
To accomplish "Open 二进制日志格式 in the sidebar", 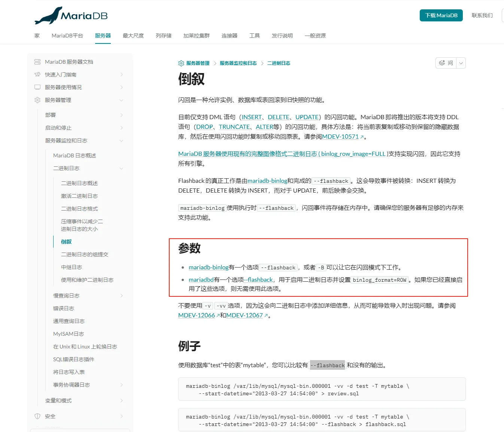I will pos(79,209).
